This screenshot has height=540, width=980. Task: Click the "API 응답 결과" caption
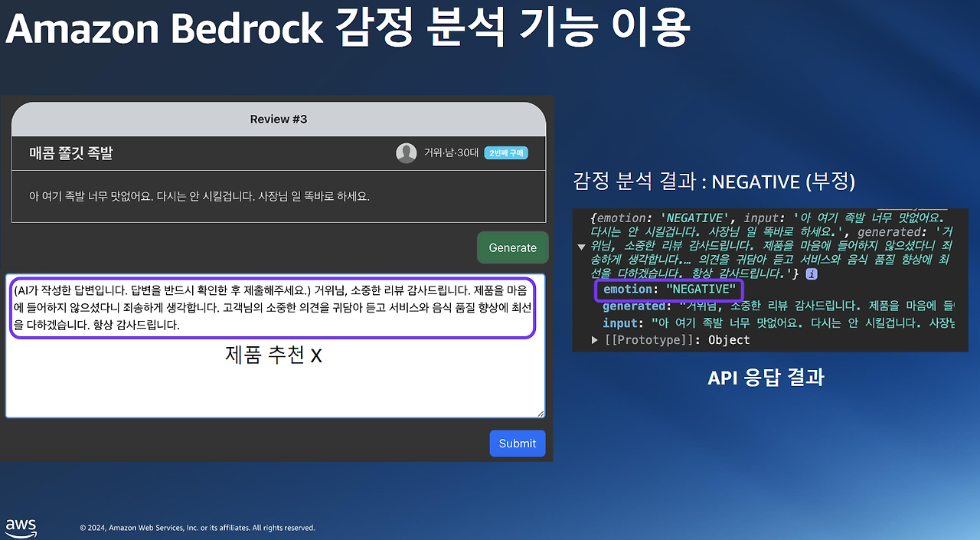765,377
